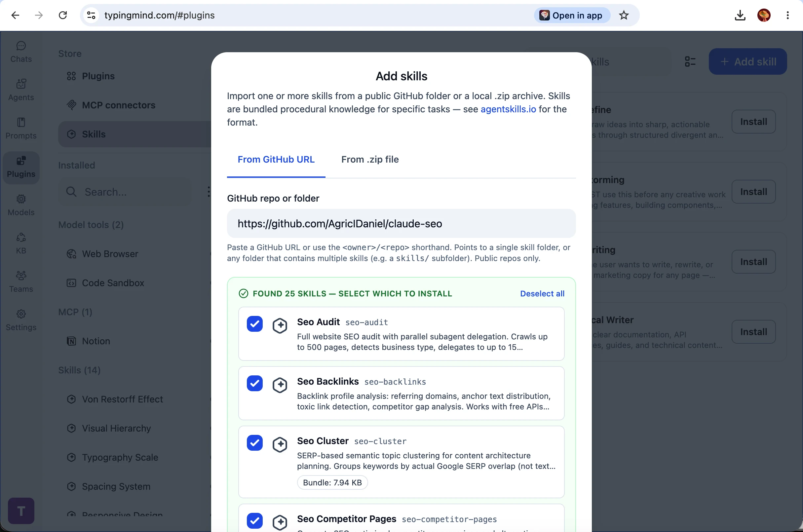This screenshot has width=803, height=532.
Task: Open the Von Restorff Effect skill
Action: [x=135, y=399]
